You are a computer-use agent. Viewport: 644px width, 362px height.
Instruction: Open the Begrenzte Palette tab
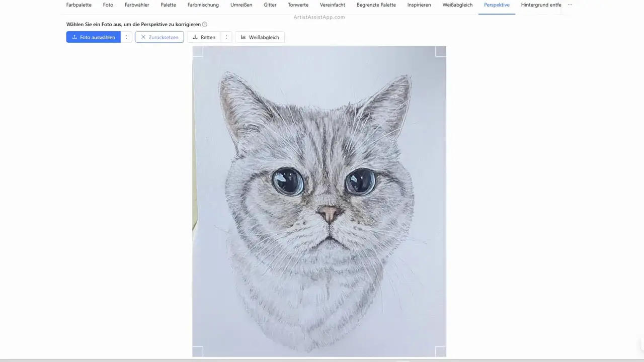point(376,5)
